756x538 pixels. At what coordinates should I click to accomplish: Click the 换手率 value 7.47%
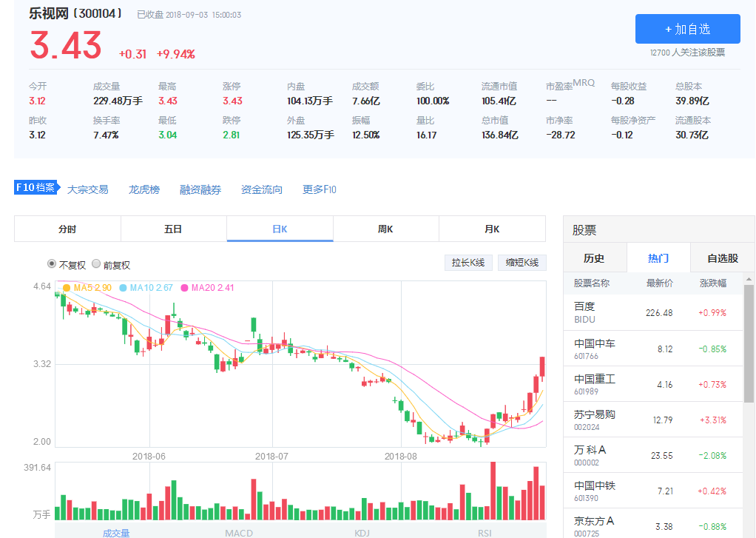tap(106, 135)
